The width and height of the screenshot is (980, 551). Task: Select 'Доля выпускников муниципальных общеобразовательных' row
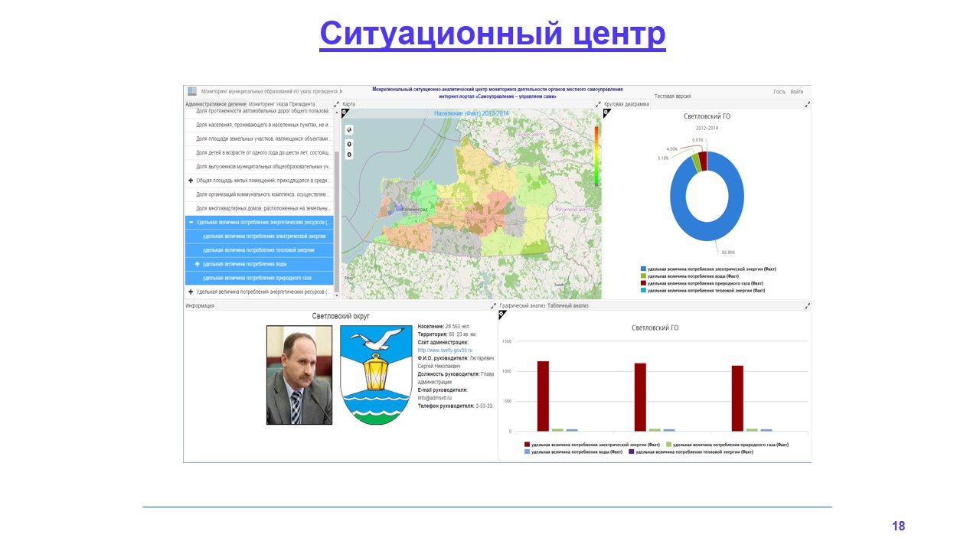click(x=260, y=166)
